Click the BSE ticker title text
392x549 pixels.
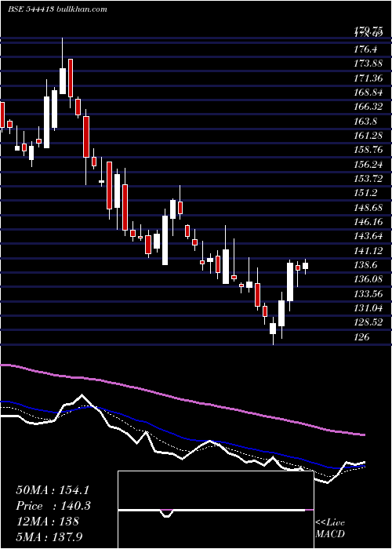(57, 9)
